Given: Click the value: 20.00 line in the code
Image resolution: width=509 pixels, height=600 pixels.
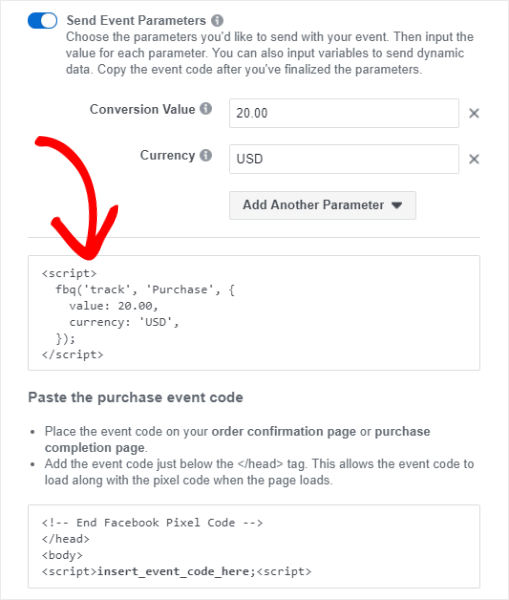Looking at the screenshot, I should pos(113,306).
